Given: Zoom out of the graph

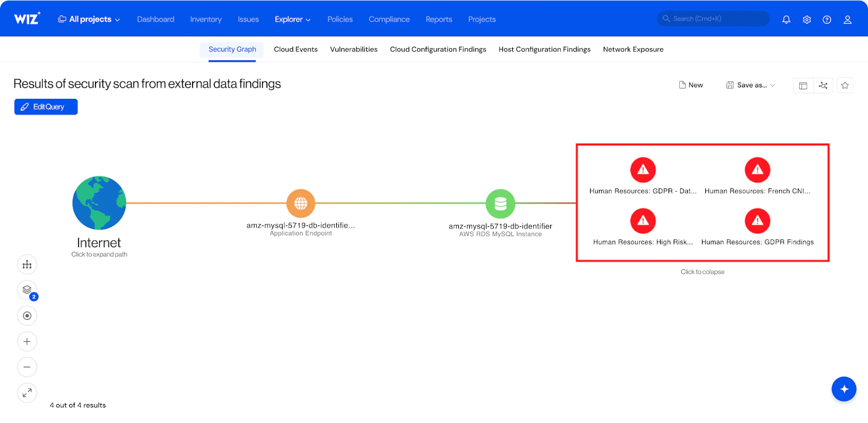Looking at the screenshot, I should (x=27, y=367).
